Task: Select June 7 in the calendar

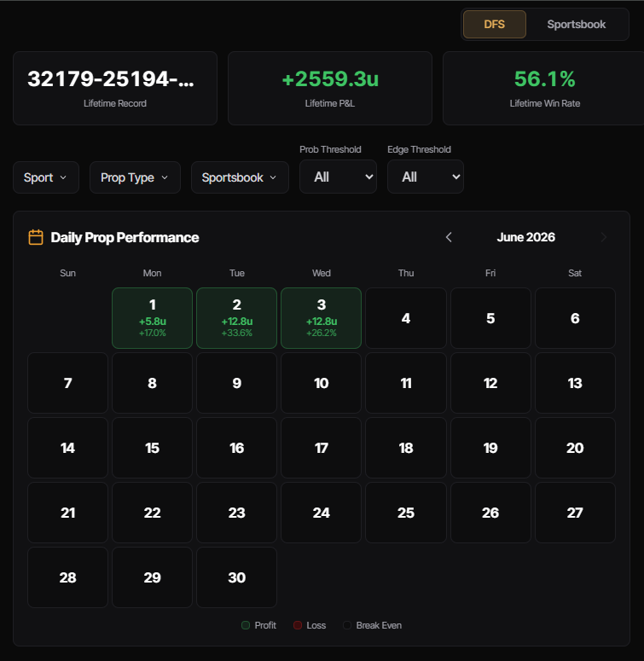Action: tap(68, 383)
